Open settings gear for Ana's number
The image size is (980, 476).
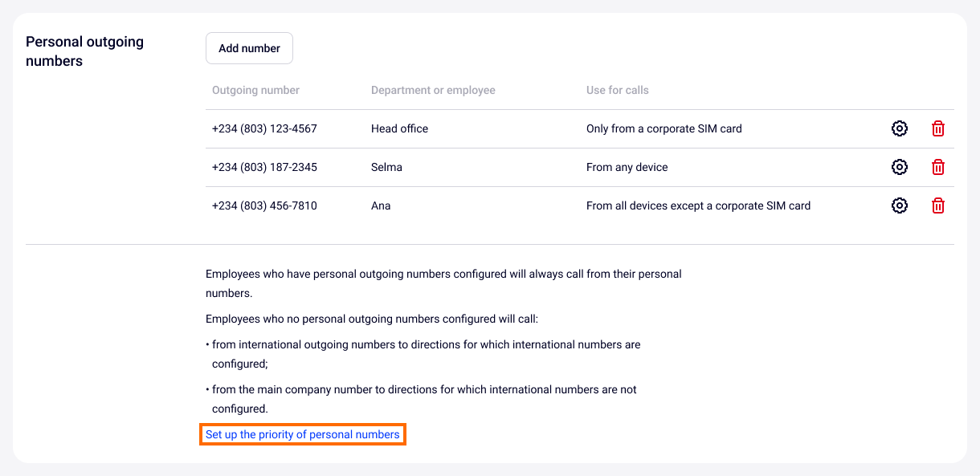point(900,205)
